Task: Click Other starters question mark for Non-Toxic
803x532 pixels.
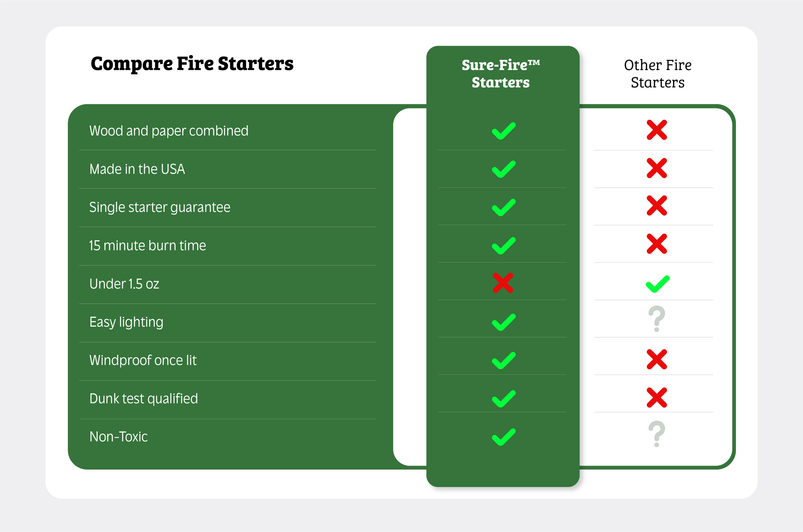Action: 657,434
